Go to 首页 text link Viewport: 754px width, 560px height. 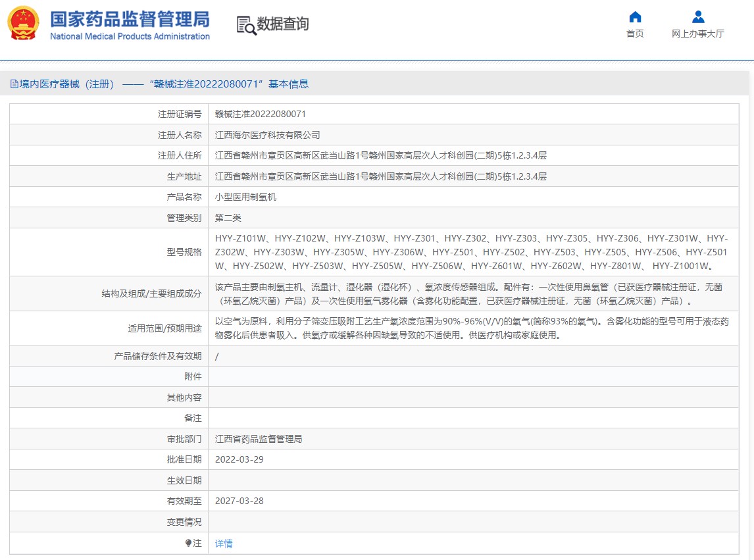(635, 34)
